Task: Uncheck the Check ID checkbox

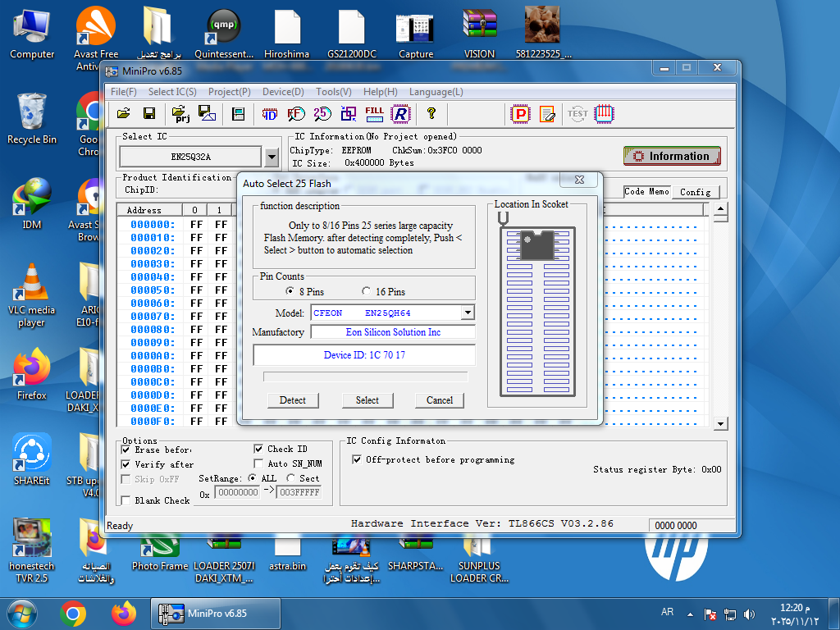Action: tap(259, 449)
